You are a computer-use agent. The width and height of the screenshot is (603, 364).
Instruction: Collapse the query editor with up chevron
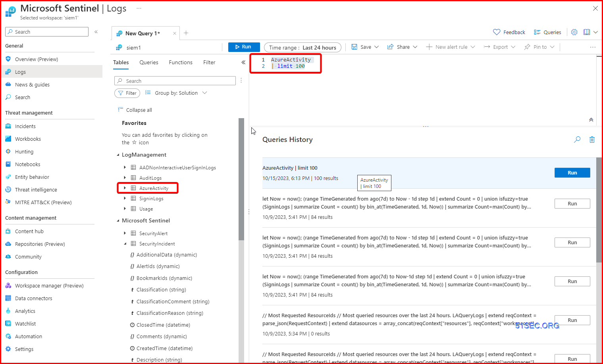click(591, 120)
